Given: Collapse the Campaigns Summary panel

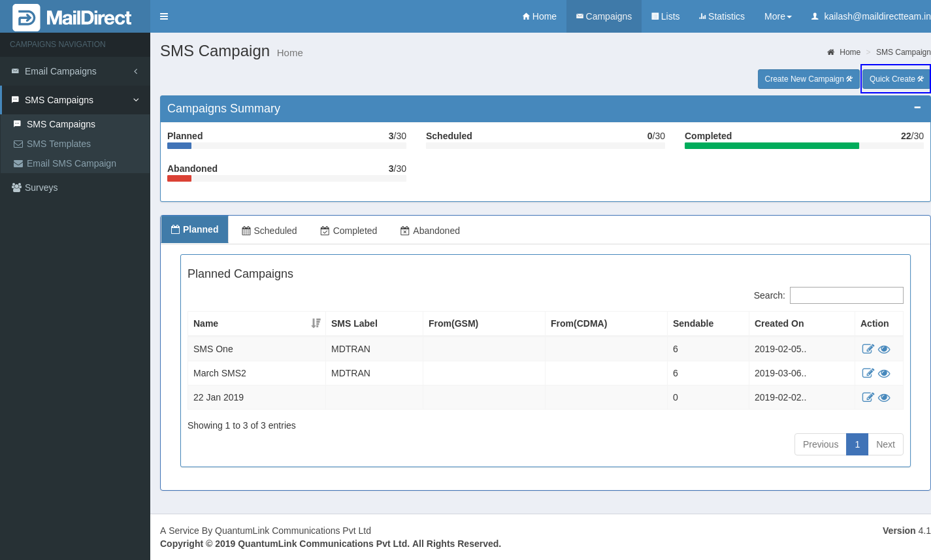Looking at the screenshot, I should [917, 108].
